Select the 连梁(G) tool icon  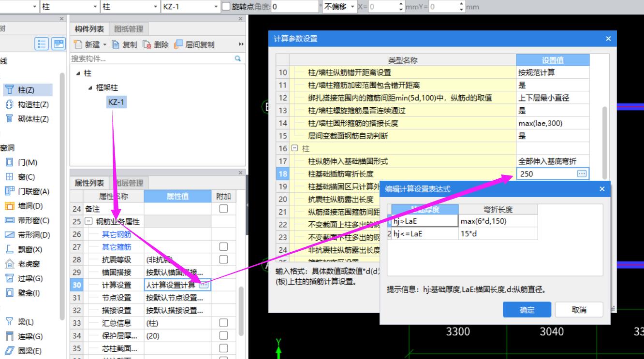(x=10, y=336)
